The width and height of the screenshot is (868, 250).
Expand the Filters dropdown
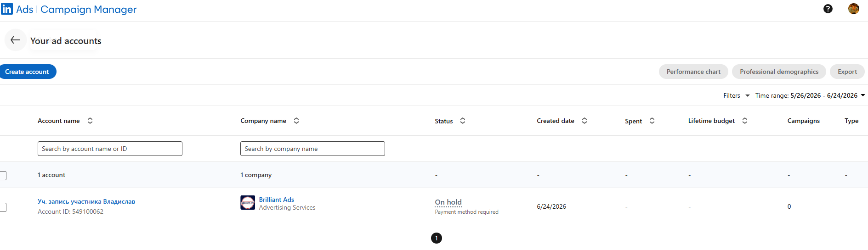(736, 95)
